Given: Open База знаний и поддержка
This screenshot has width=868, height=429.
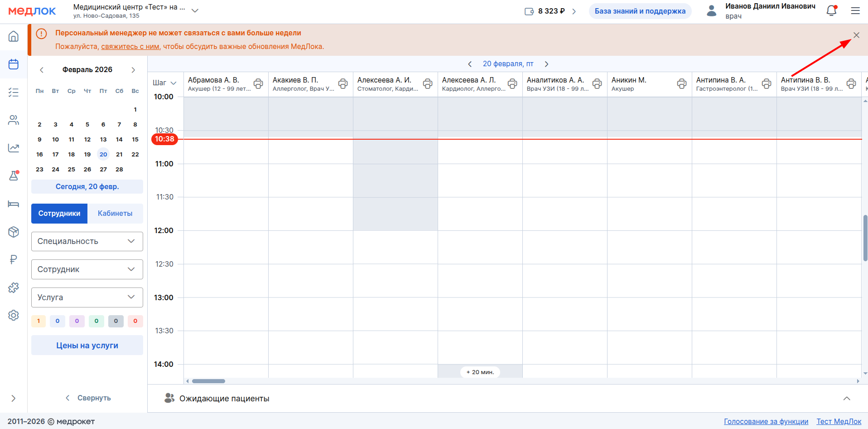Looking at the screenshot, I should coord(640,11).
